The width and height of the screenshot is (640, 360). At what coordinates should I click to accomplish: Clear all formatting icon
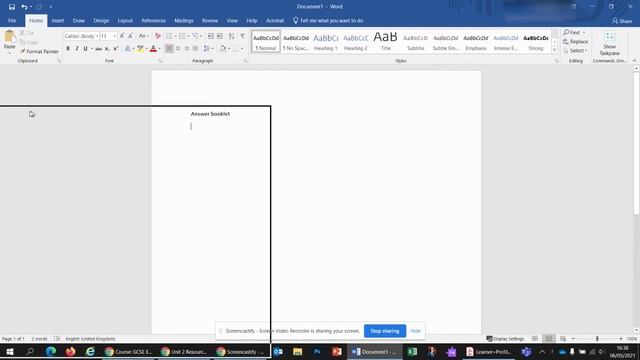pos(158,36)
